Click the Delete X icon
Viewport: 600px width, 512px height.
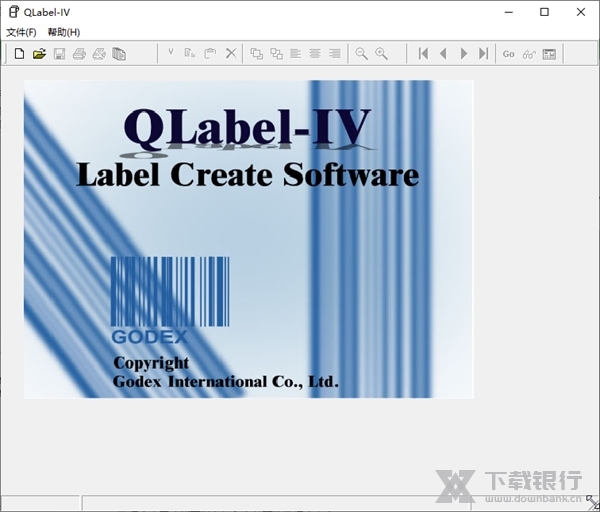coord(231,53)
